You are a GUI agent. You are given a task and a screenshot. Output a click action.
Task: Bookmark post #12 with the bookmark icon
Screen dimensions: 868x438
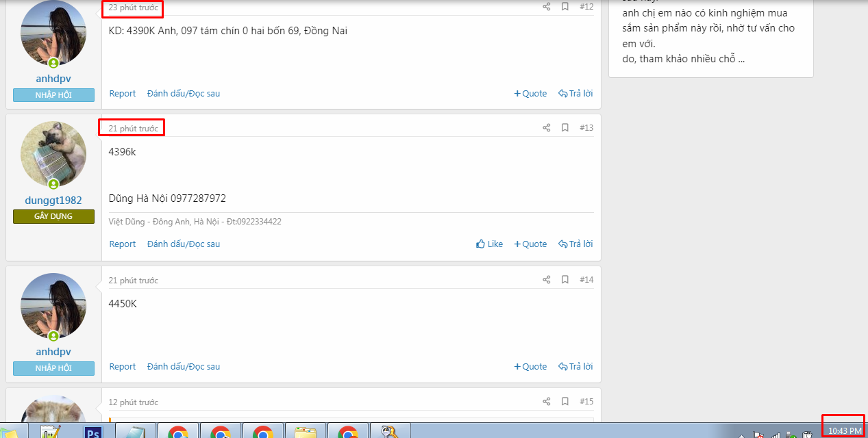[565, 7]
